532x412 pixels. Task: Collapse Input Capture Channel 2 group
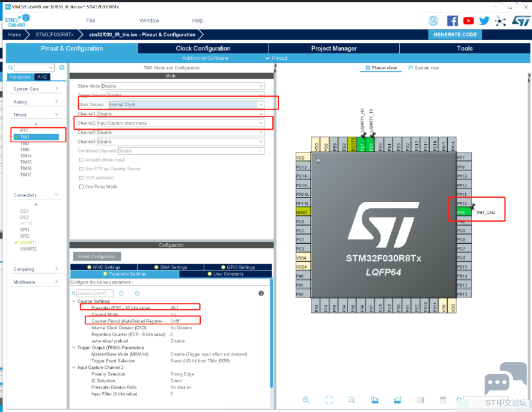74,368
